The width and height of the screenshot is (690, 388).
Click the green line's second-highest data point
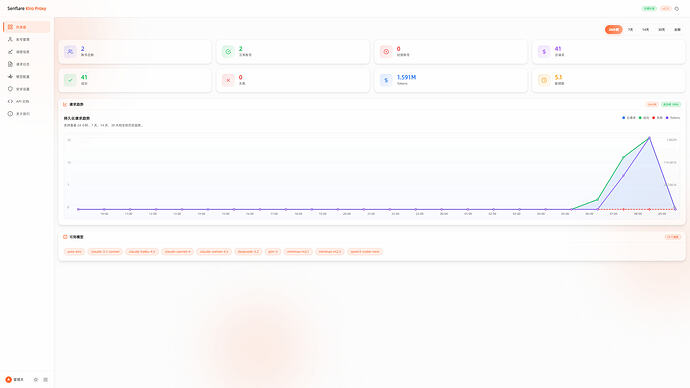coord(624,157)
